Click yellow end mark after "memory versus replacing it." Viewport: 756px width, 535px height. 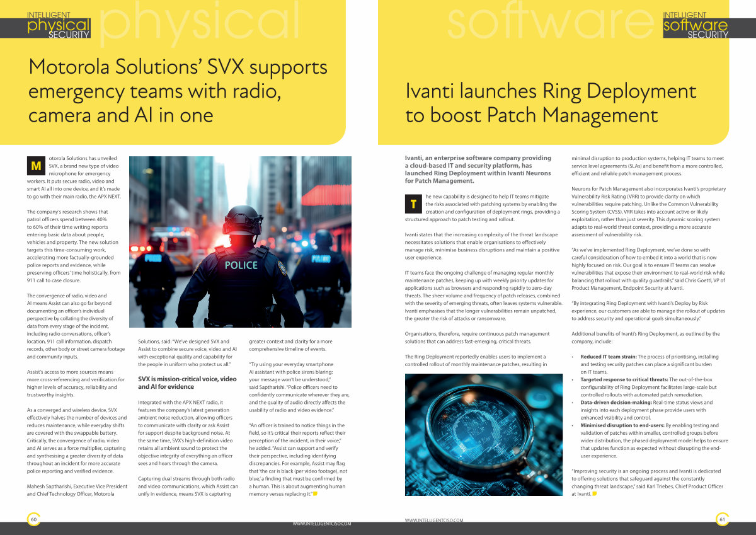click(x=315, y=493)
